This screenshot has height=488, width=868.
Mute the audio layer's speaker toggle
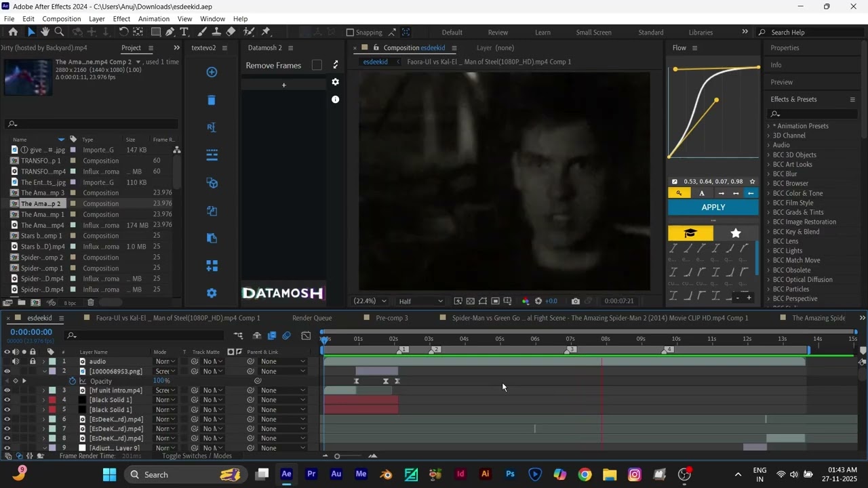16,361
